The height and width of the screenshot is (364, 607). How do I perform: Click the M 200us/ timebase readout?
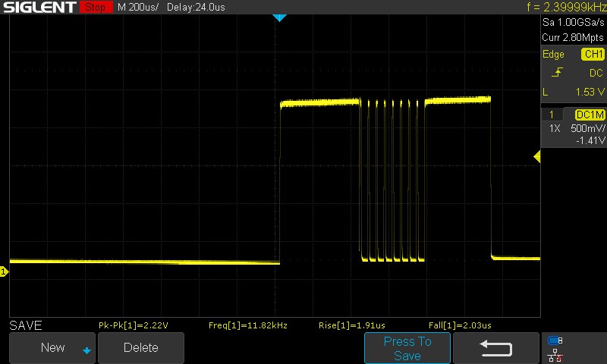tap(138, 7)
